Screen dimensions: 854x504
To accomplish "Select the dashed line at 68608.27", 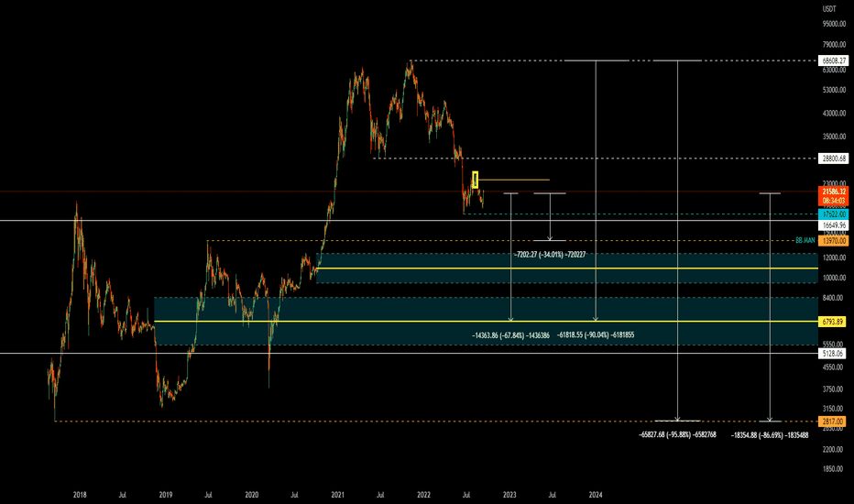I will [614, 60].
